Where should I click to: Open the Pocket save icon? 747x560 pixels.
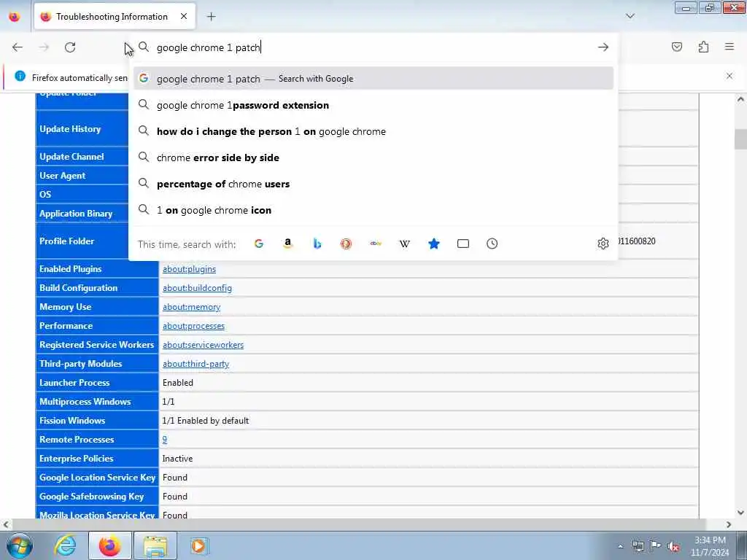coord(677,47)
